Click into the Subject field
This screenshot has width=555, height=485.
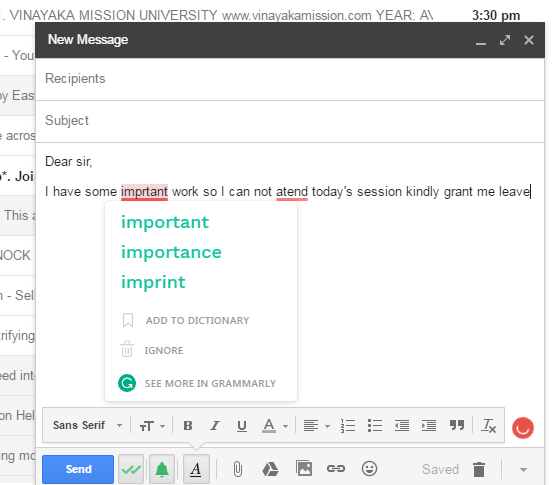290,121
